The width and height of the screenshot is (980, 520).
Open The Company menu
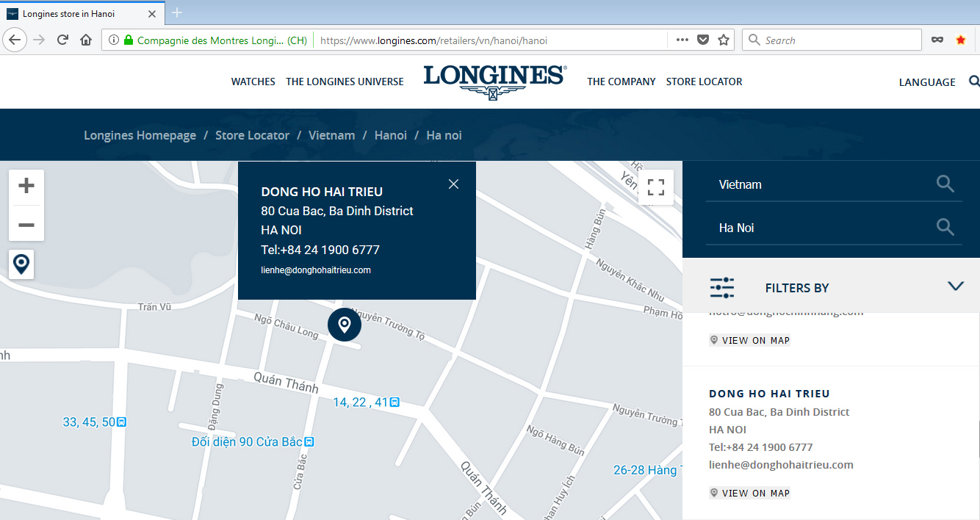[x=621, y=82]
